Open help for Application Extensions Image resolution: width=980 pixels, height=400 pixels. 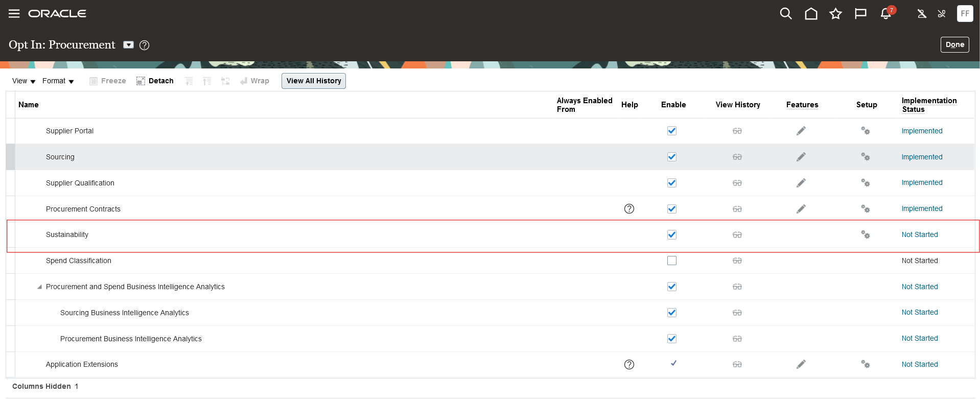tap(629, 364)
